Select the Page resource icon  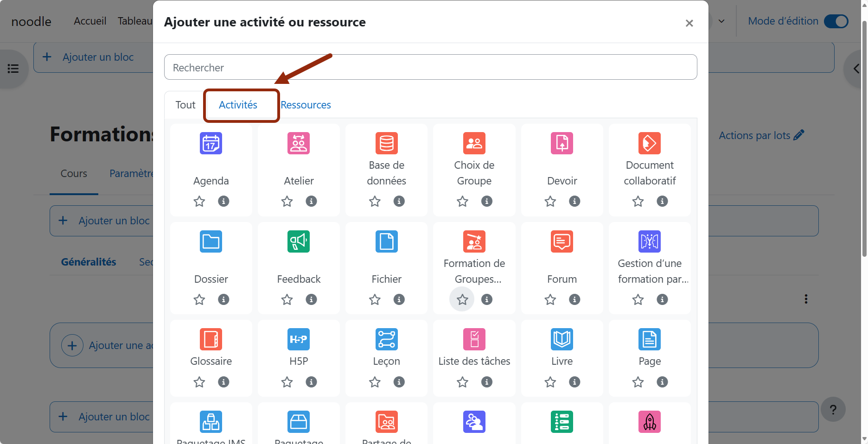point(650,339)
